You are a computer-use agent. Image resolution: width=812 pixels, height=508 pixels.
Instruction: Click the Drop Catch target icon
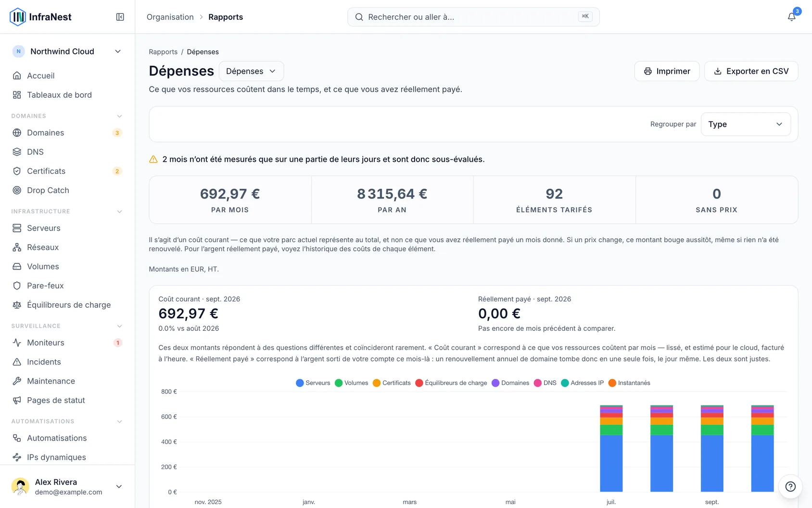pyautogui.click(x=17, y=190)
